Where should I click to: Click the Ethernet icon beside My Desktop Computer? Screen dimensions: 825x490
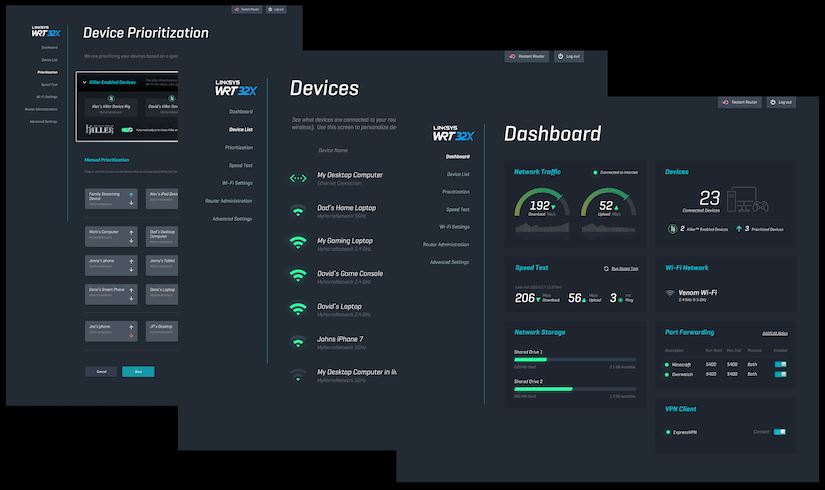298,178
